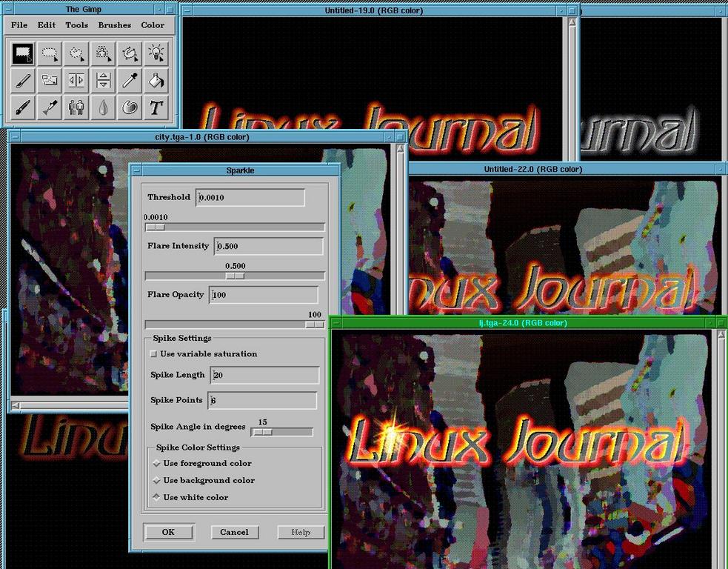Select Use foreground color option
This screenshot has width=728, height=569.
click(x=156, y=464)
